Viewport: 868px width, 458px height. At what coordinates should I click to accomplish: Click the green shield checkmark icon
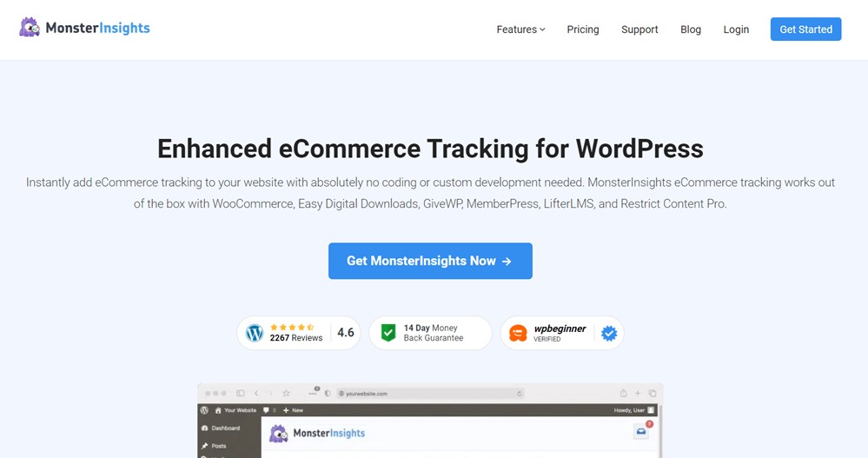[388, 333]
